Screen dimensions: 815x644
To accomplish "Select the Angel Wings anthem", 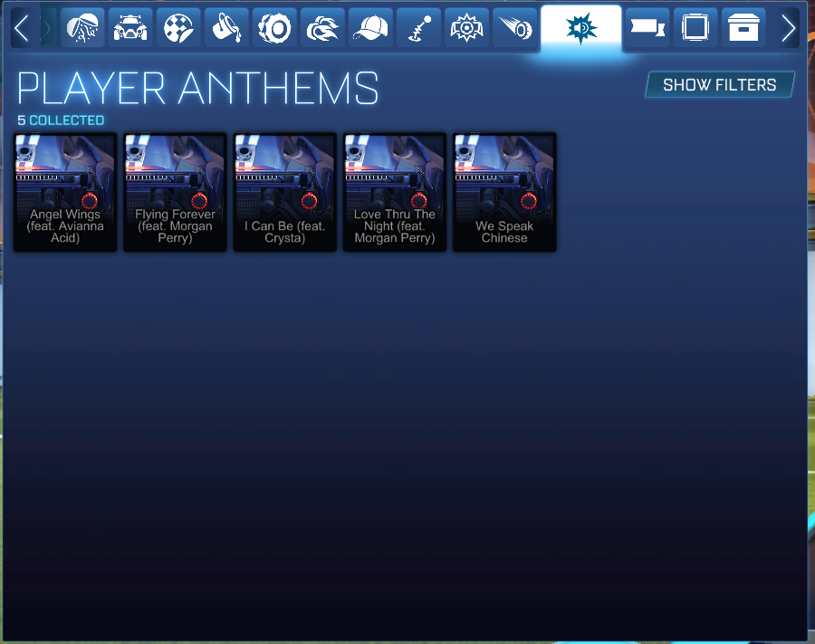I will coord(65,192).
